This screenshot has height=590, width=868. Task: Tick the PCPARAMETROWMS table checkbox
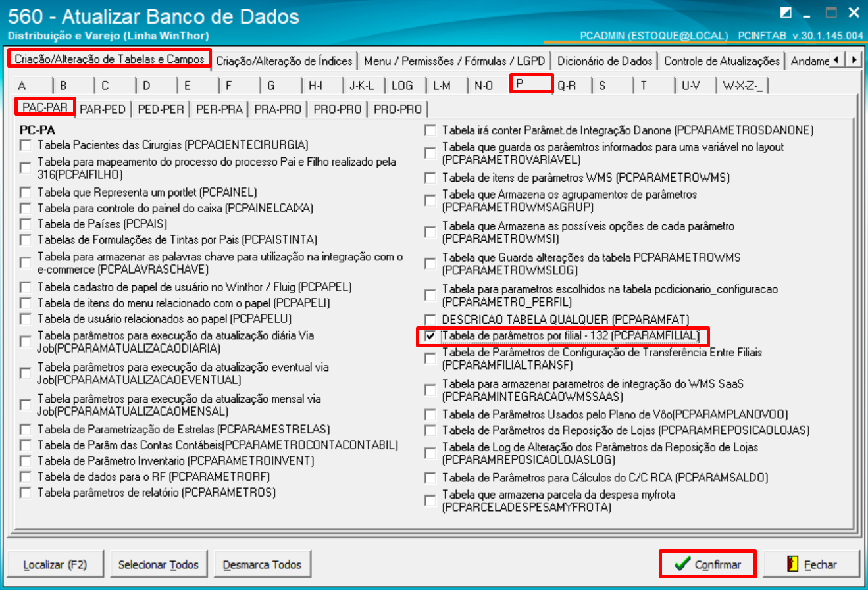pos(430,178)
